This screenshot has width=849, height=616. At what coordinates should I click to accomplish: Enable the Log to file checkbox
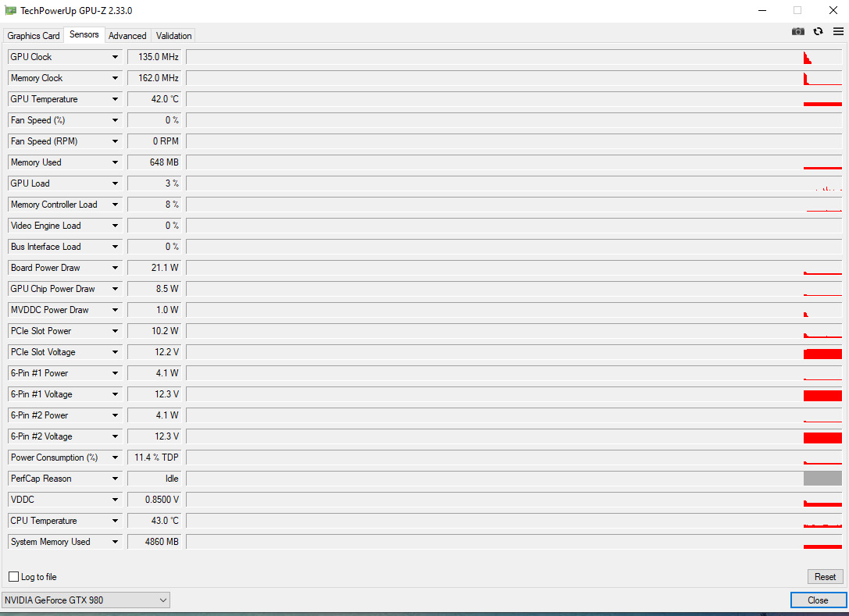click(x=13, y=576)
